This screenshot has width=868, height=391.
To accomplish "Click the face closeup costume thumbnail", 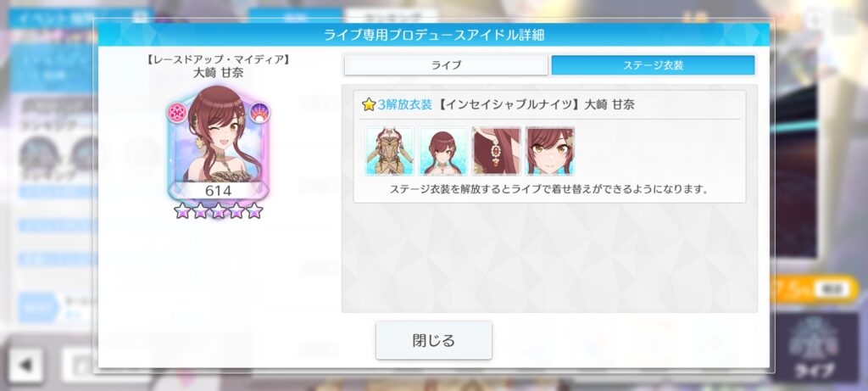I will pos(550,151).
